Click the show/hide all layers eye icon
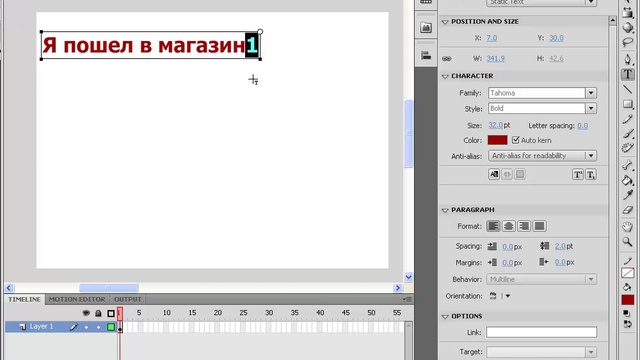The image size is (640, 360). tap(86, 313)
